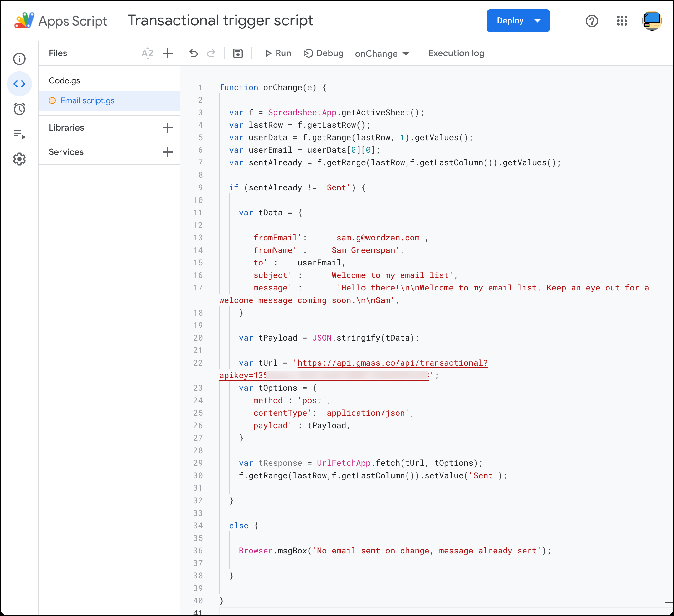Click the Browser.msgBox line
The image size is (674, 616).
coord(395,551)
